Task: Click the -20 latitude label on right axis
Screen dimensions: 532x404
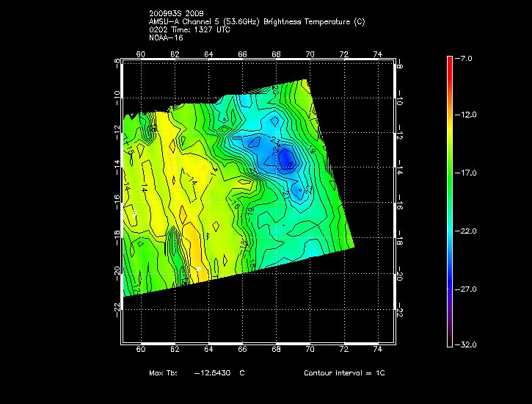Action: tap(400, 275)
